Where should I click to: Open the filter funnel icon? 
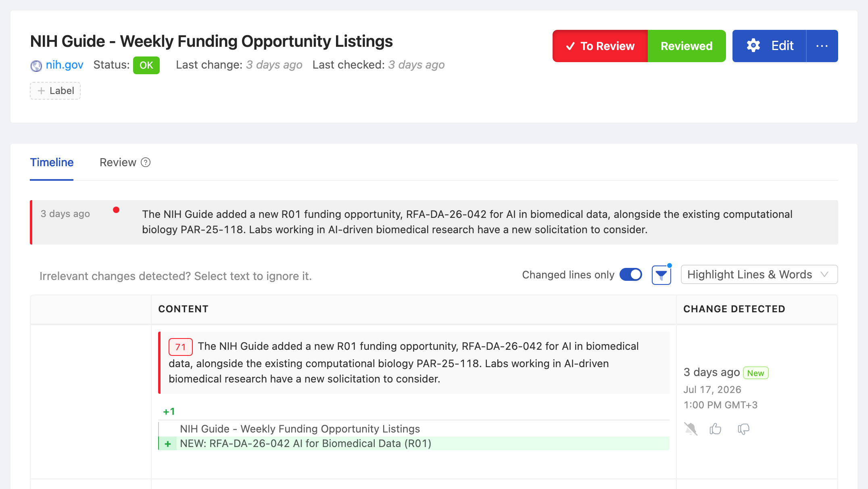click(x=661, y=275)
